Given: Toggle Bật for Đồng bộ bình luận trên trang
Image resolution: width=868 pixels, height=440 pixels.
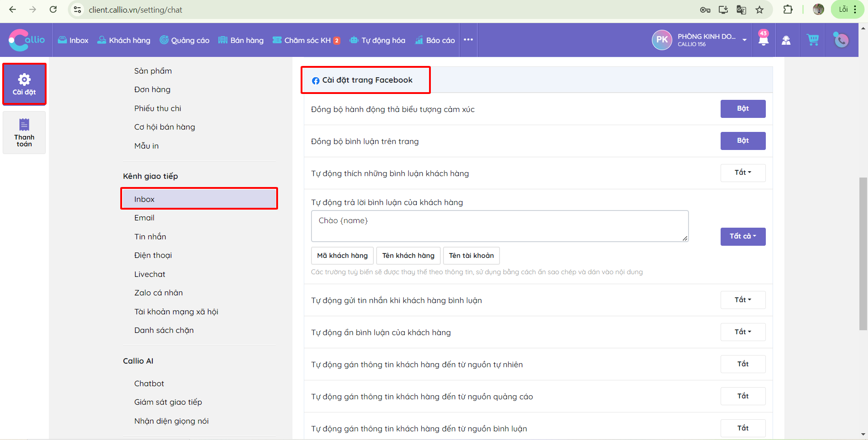Looking at the screenshot, I should point(743,141).
